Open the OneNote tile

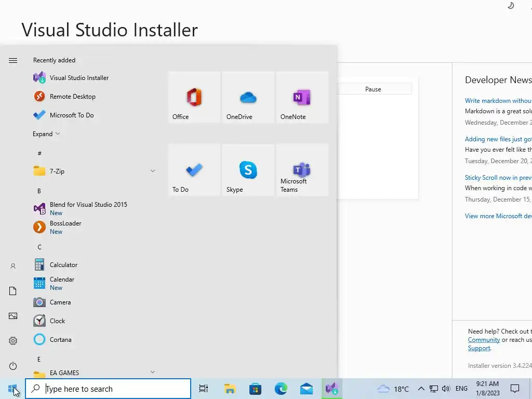point(302,97)
